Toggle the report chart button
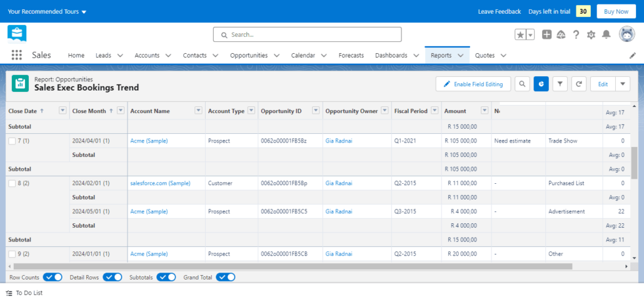The width and height of the screenshot is (644, 302). point(541,84)
